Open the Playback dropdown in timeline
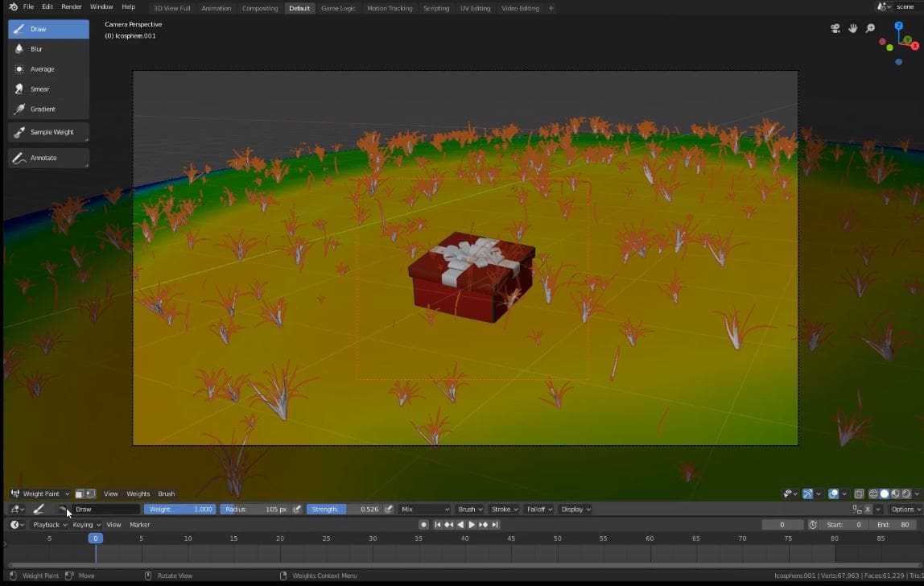 point(50,525)
